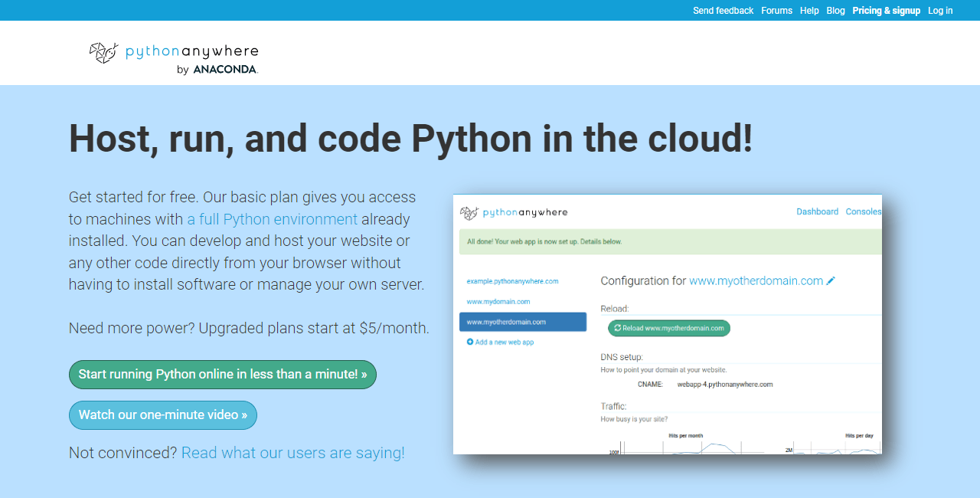Click Consoles in the preview screenshot
980x498 pixels.
point(863,211)
